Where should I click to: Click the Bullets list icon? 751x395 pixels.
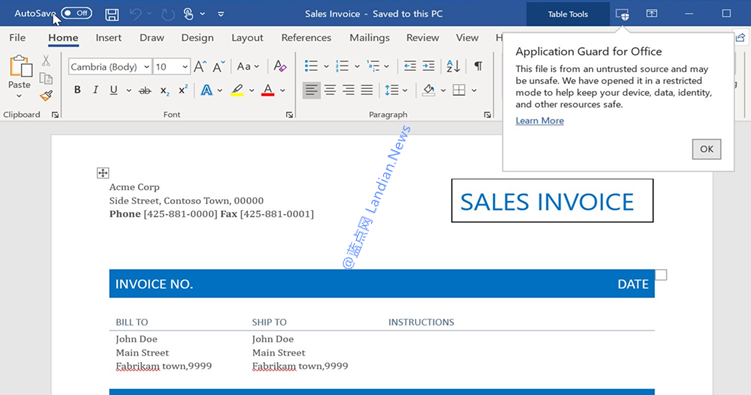click(311, 66)
